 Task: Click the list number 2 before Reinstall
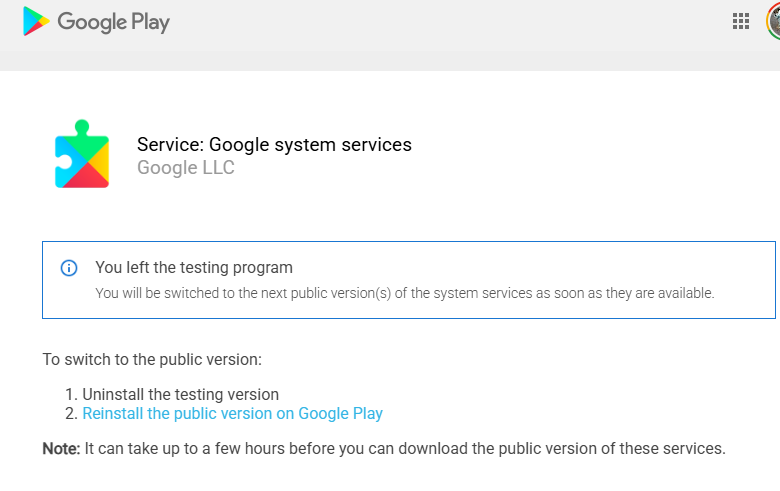[70, 413]
